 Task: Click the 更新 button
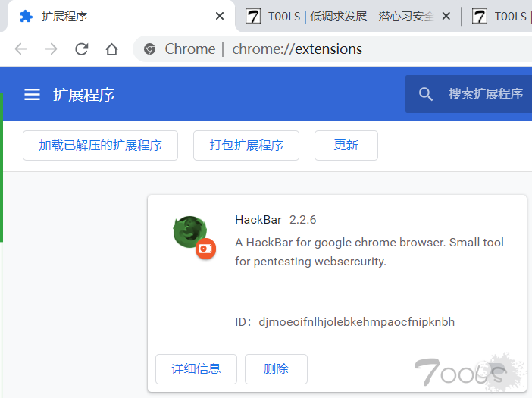346,146
